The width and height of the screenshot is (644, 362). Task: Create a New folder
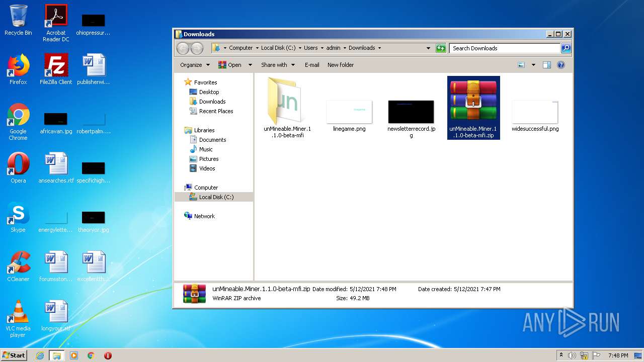341,65
